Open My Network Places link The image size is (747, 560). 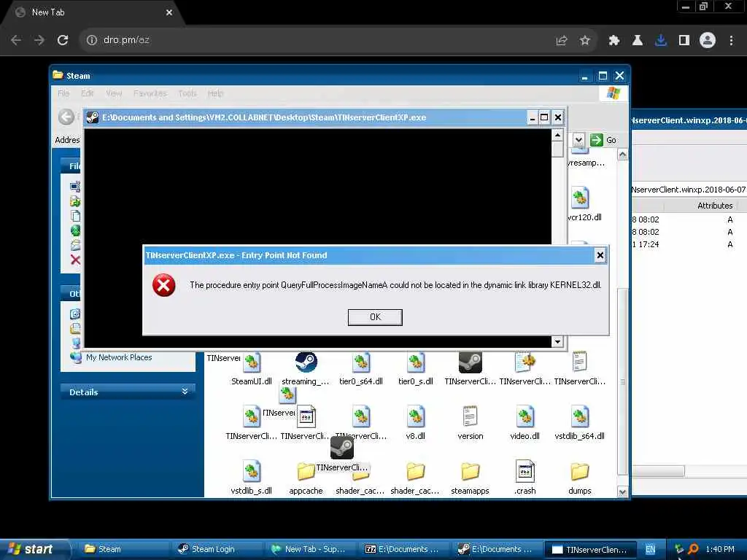(x=119, y=357)
